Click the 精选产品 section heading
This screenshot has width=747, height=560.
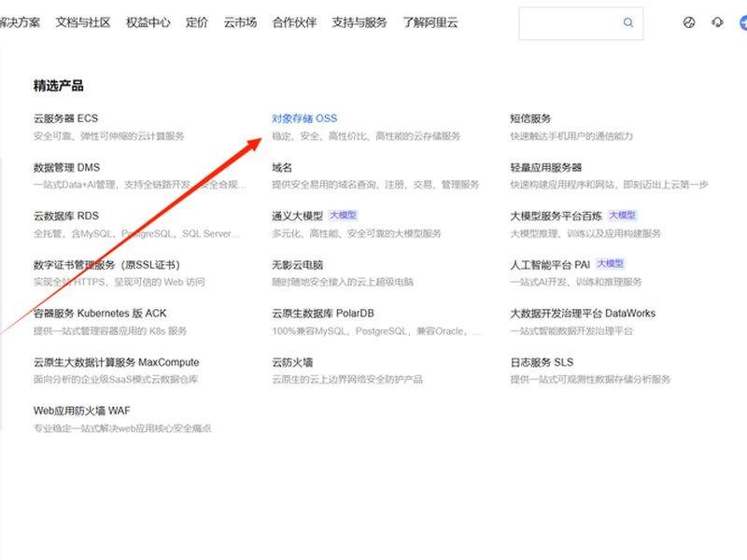pos(59,86)
